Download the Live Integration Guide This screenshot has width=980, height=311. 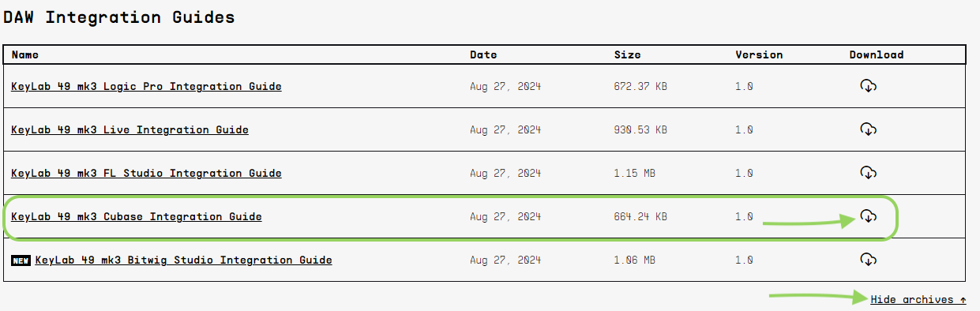[868, 129]
